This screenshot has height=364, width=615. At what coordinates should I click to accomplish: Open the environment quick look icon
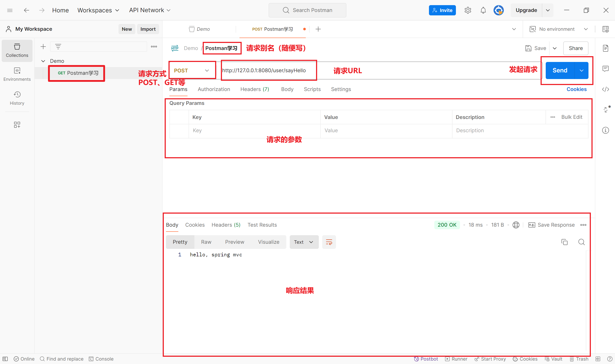[x=606, y=29]
